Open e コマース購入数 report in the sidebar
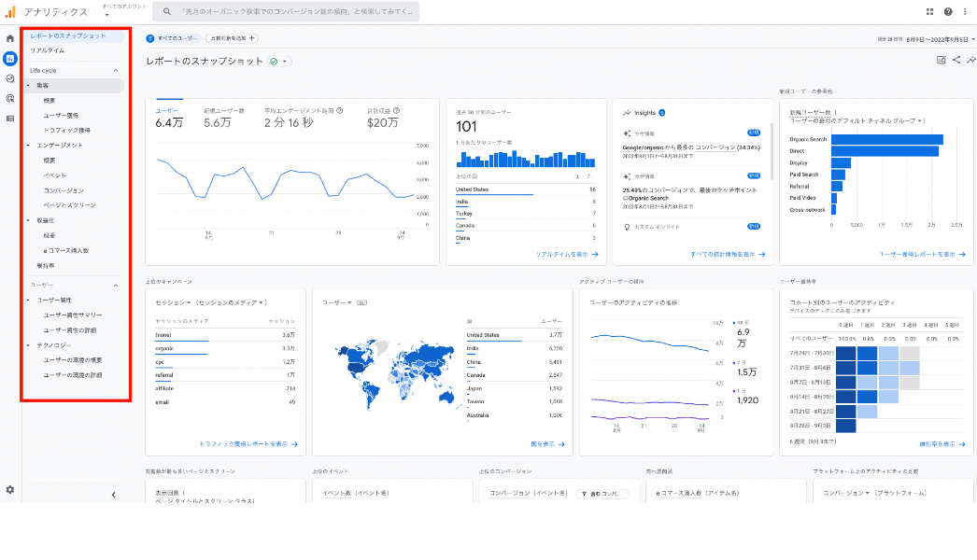977x560 pixels. (x=66, y=250)
